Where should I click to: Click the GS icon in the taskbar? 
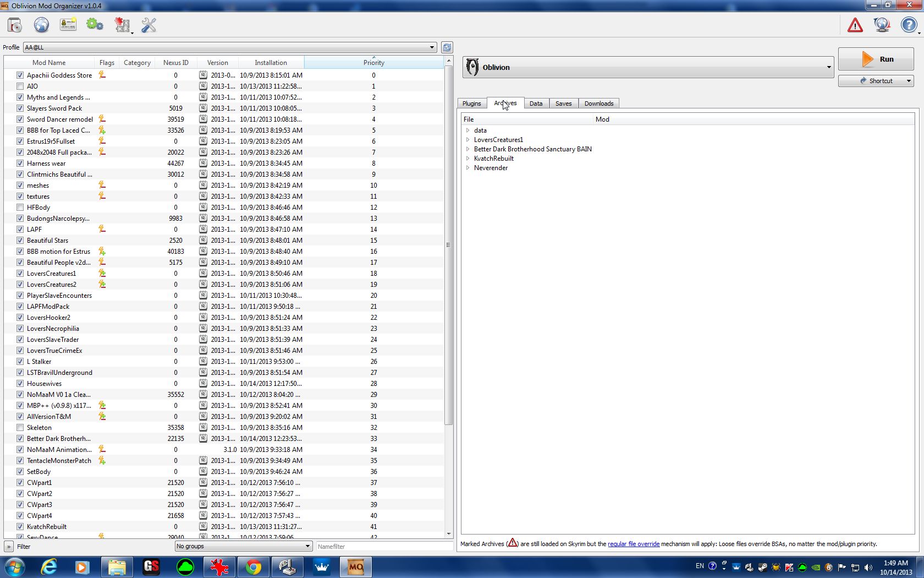[151, 567]
